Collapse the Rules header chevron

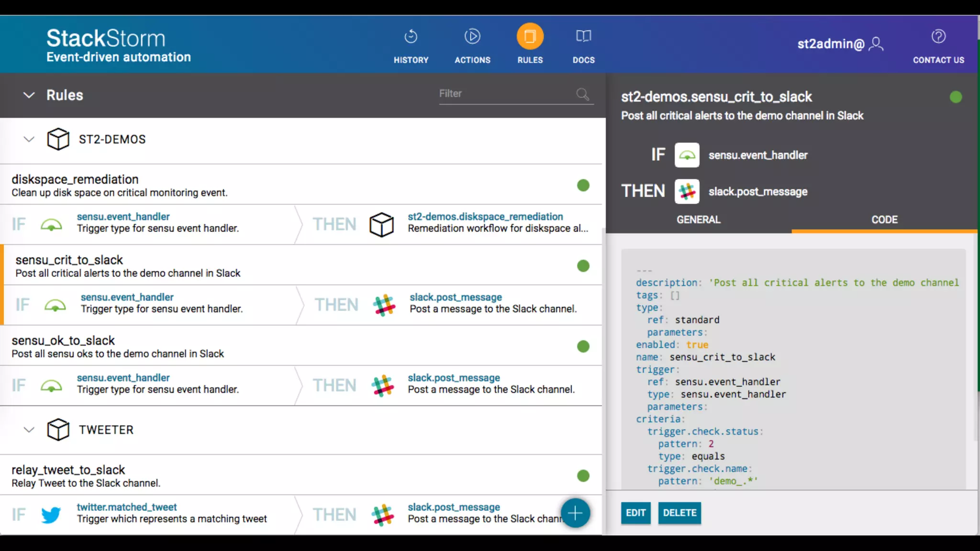(29, 95)
